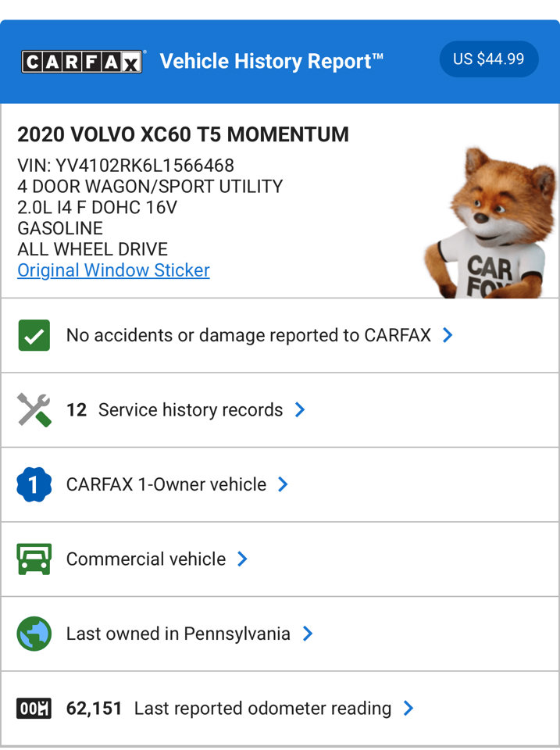Click the blue 1-Owner badge icon

tap(33, 484)
